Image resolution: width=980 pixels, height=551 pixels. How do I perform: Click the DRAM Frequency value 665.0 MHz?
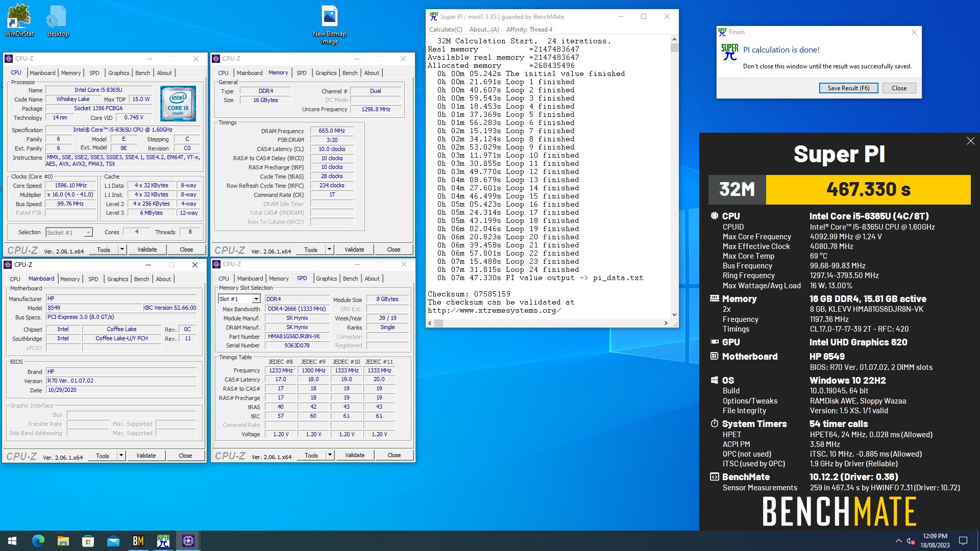[x=332, y=131]
